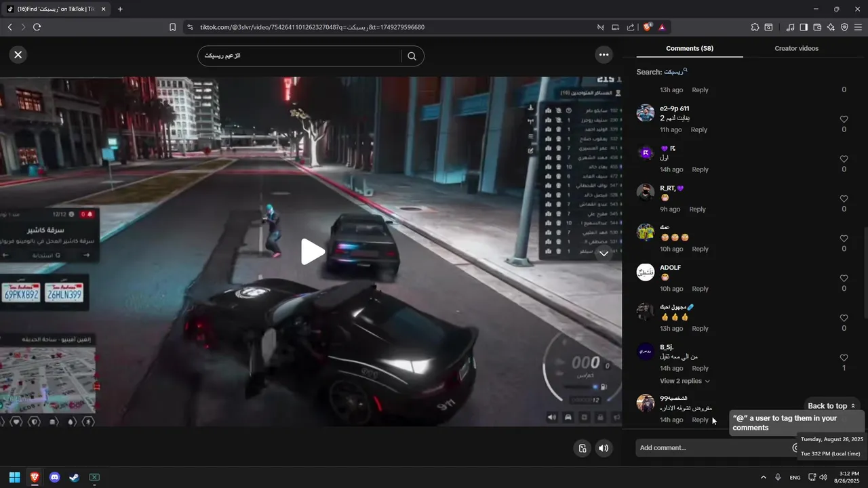The image size is (868, 488).
Task: Reply to e2-9p 611's comment
Action: [698, 129]
